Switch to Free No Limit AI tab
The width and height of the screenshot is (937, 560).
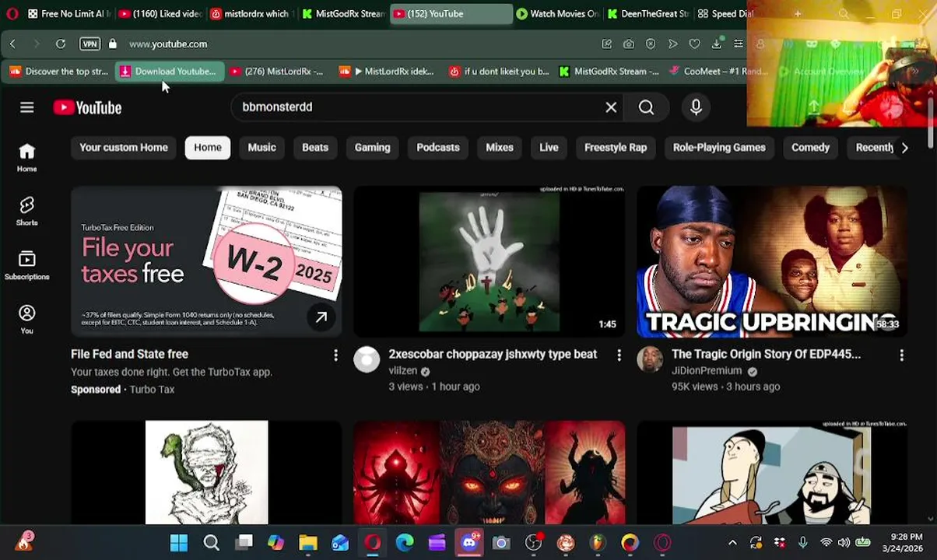(68, 14)
